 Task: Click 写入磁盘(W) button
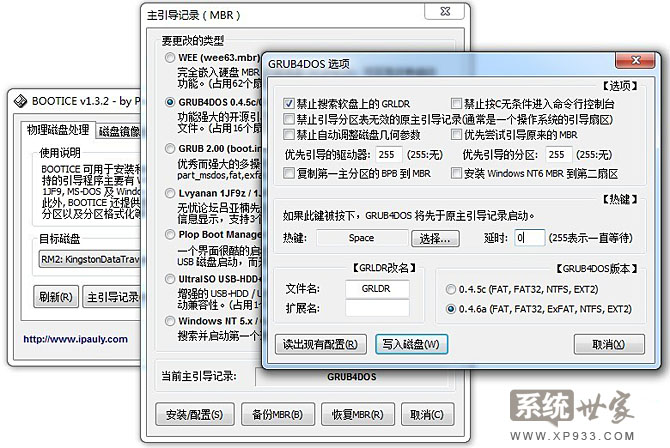tap(411, 344)
